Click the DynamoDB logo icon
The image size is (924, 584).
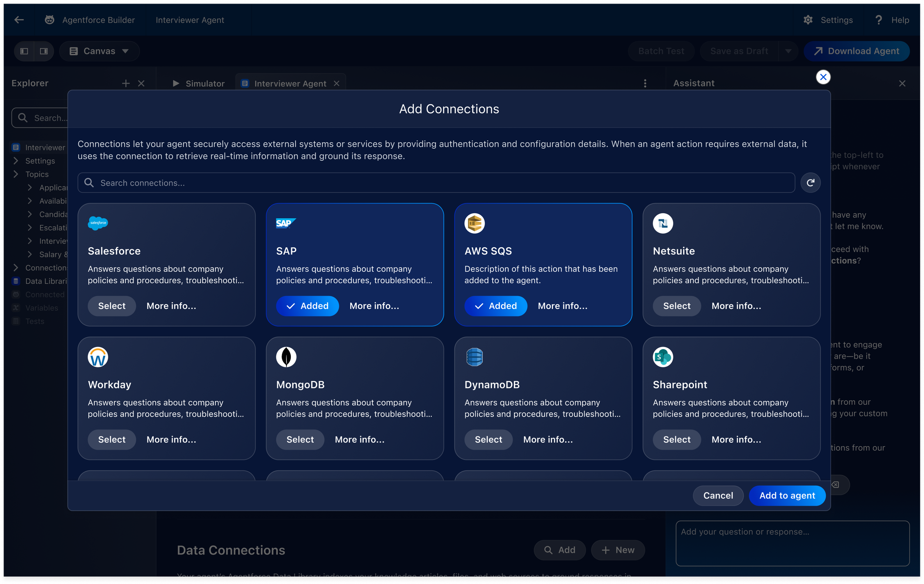point(474,357)
